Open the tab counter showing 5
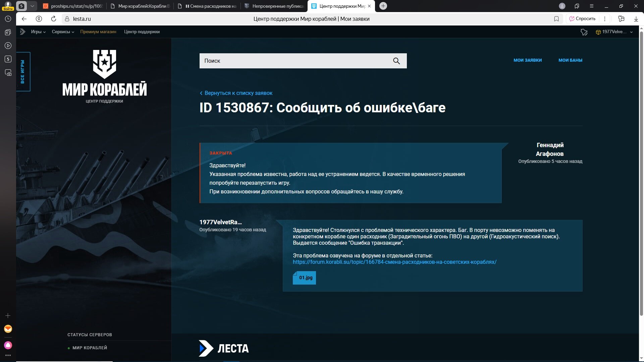 pyautogui.click(x=21, y=6)
